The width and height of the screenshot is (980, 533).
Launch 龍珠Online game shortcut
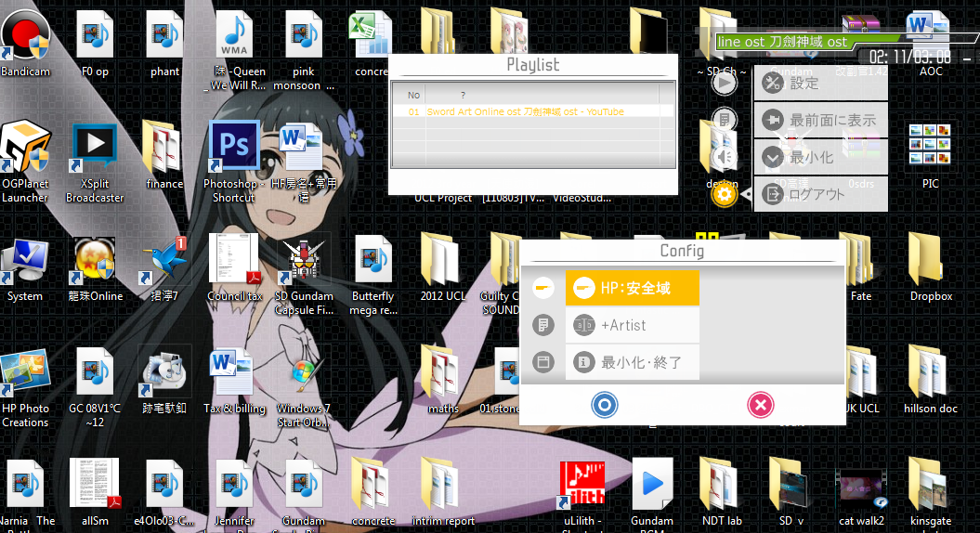point(95,268)
